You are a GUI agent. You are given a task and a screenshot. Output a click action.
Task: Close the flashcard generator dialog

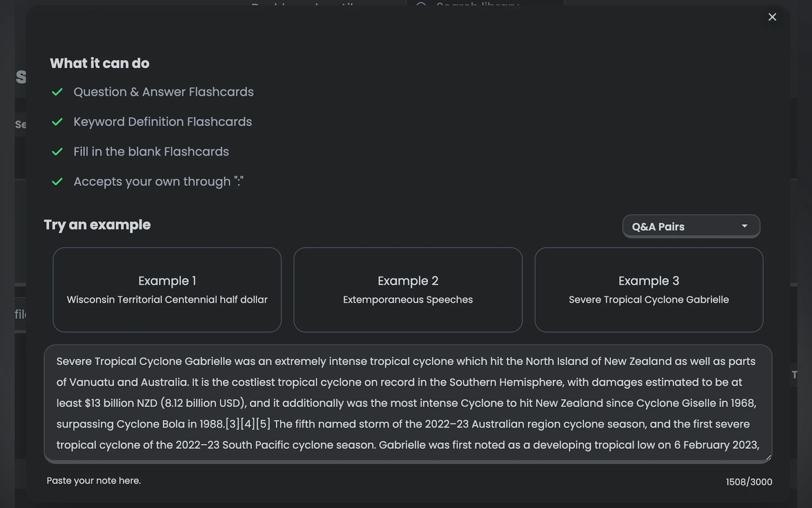point(772,17)
